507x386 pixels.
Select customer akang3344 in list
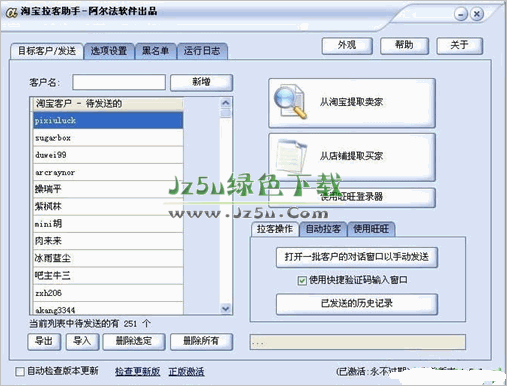click(108, 309)
